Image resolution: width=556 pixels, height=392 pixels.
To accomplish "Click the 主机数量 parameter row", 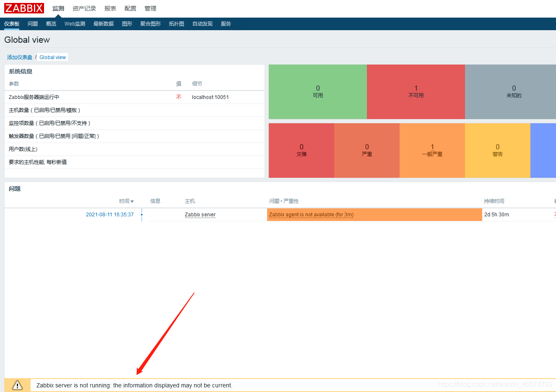I will click(135, 110).
